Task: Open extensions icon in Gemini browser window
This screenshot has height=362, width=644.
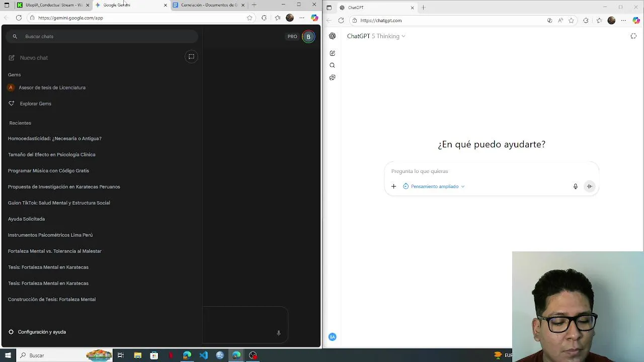Action: point(264,18)
